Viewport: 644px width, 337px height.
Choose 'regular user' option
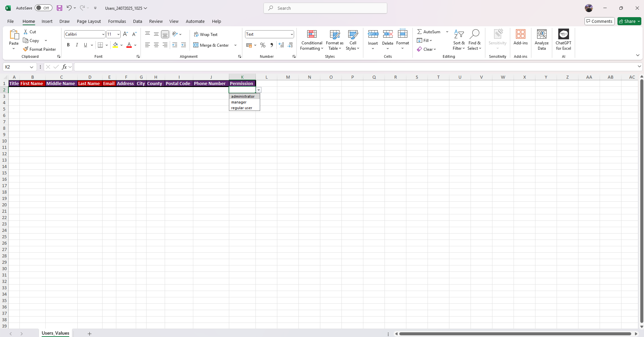click(x=244, y=108)
